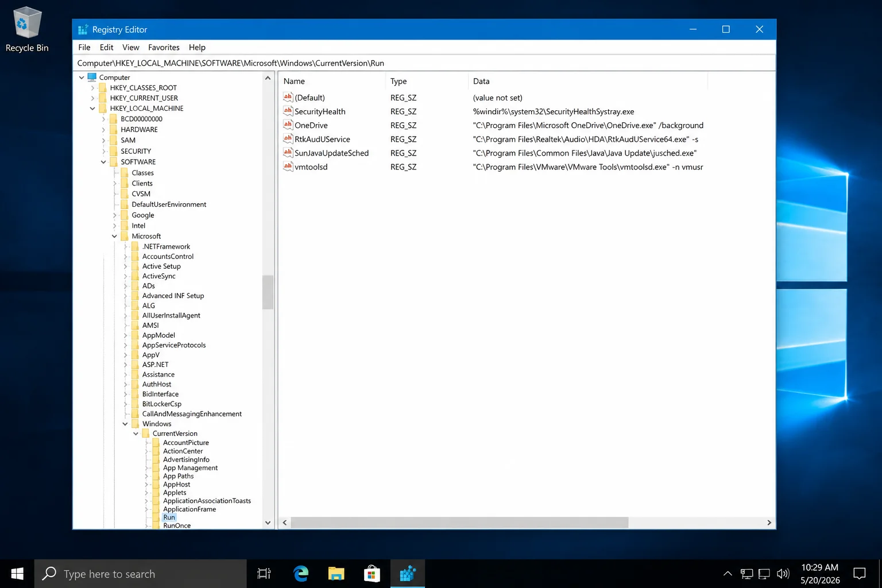The image size is (882, 588).
Task: Select the (Default) value icon
Action: tap(288, 98)
